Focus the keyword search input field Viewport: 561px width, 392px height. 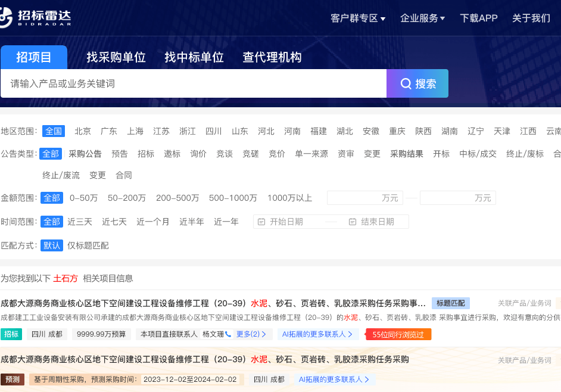pyautogui.click(x=194, y=83)
